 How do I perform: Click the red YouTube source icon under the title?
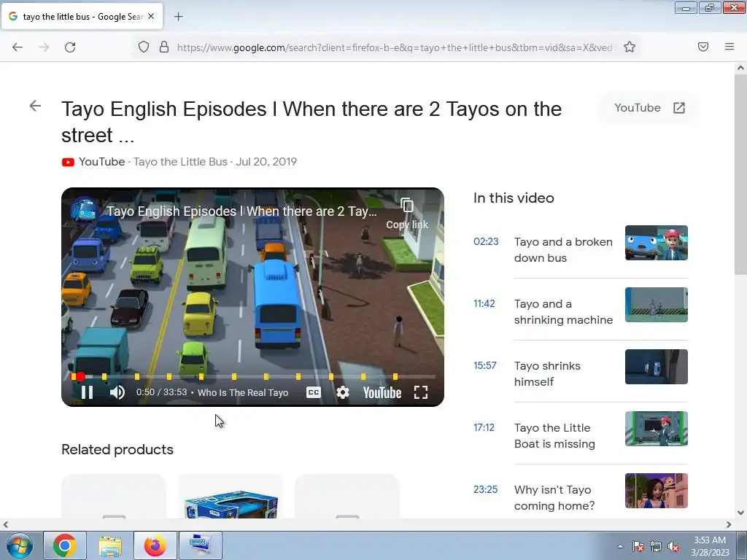pos(68,163)
